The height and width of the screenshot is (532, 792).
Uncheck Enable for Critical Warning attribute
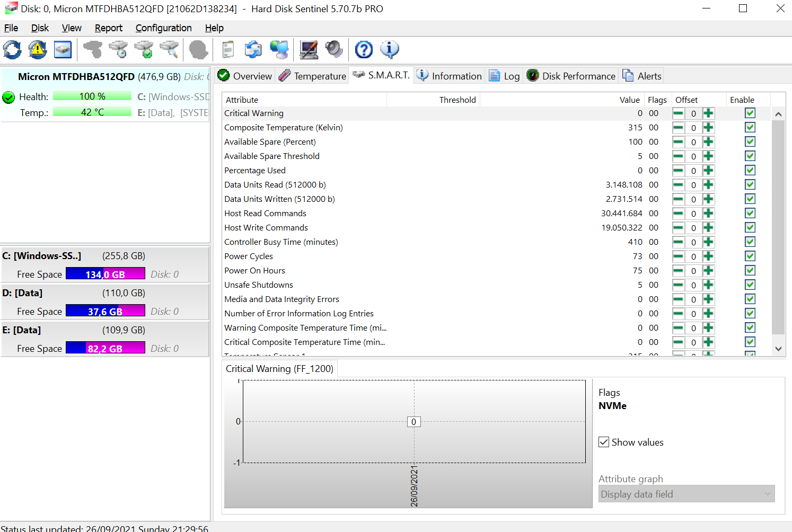[x=750, y=113]
